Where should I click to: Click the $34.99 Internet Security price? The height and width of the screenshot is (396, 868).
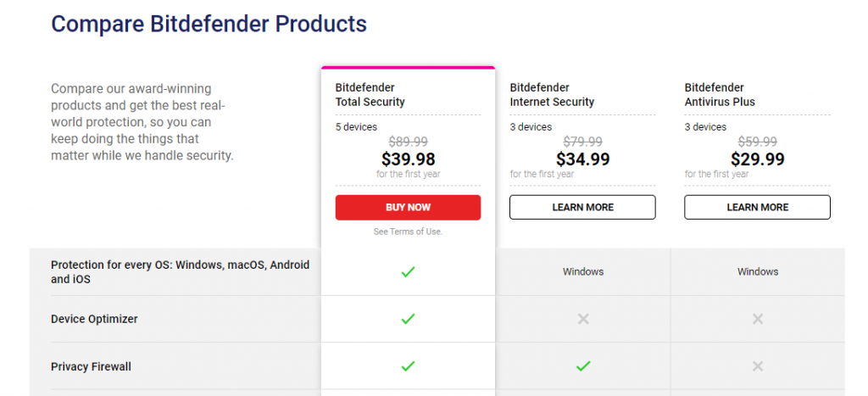point(583,159)
